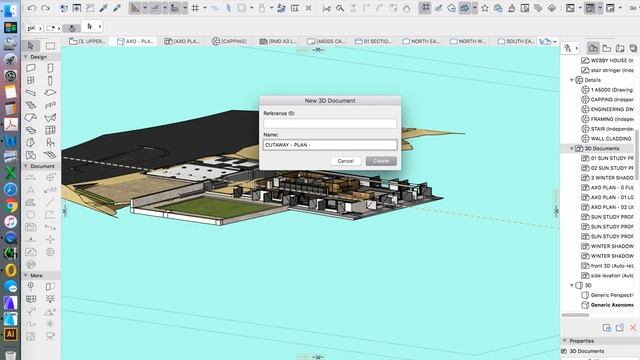Screen dimensions: 640x360
Task: Toggle the Snap Guides button
Action: (x=155, y=8)
